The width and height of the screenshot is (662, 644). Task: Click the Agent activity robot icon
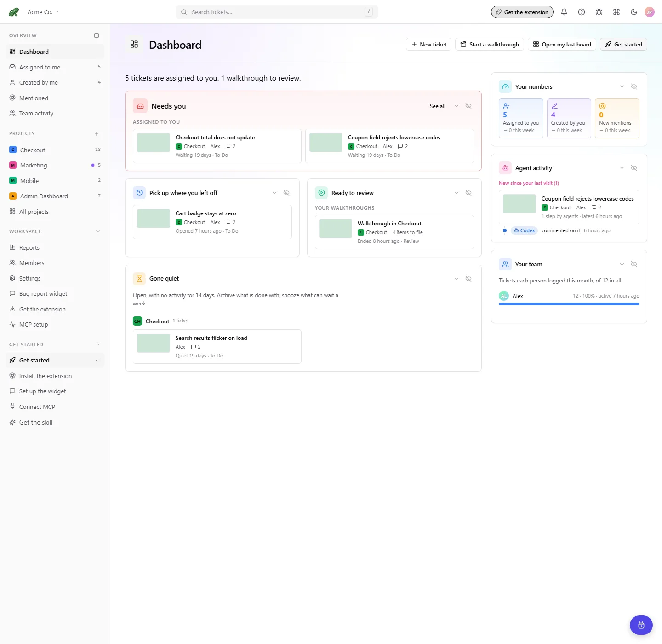[505, 168]
